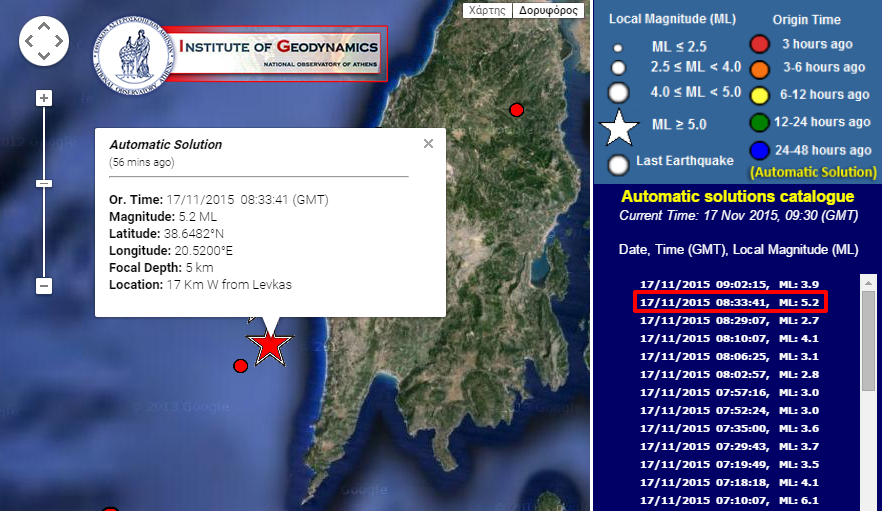
Task: Click the zoom out minus button
Action: [44, 286]
